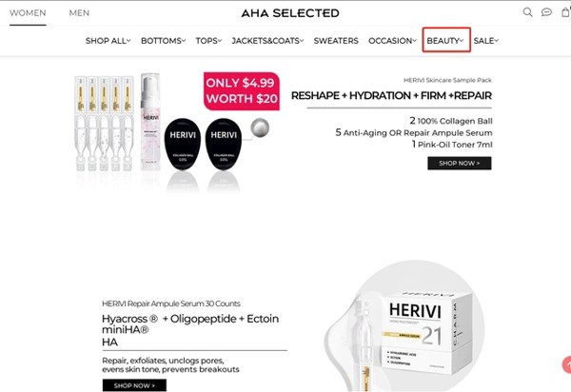This screenshot has width=571, height=392.
Task: Expand the SHOP ALL dropdown
Action: coord(108,41)
